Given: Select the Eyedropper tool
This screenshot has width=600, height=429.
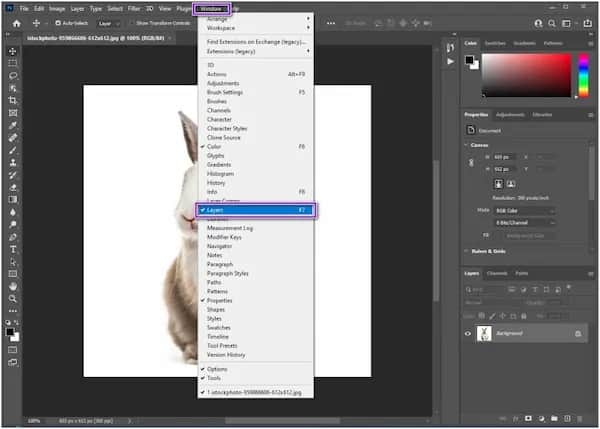Looking at the screenshot, I should [13, 125].
